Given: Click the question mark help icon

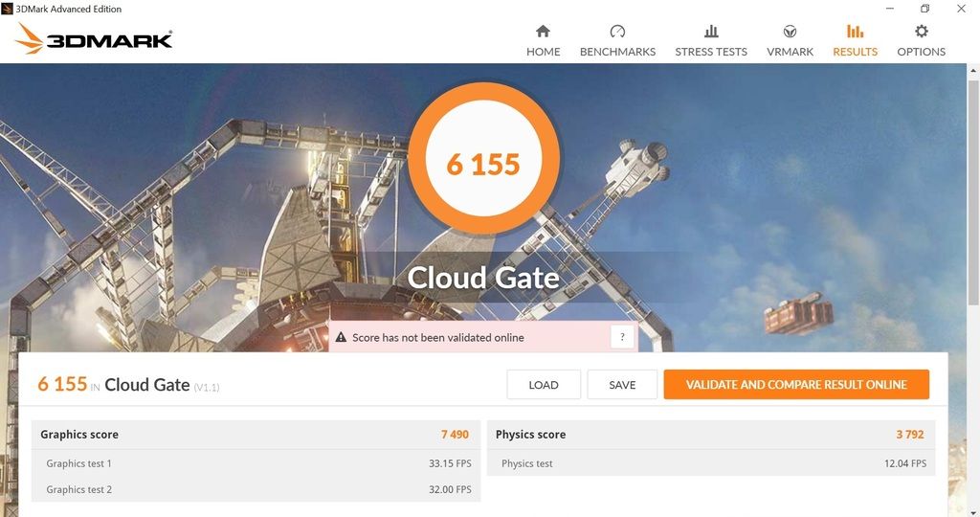Looking at the screenshot, I should tap(622, 337).
